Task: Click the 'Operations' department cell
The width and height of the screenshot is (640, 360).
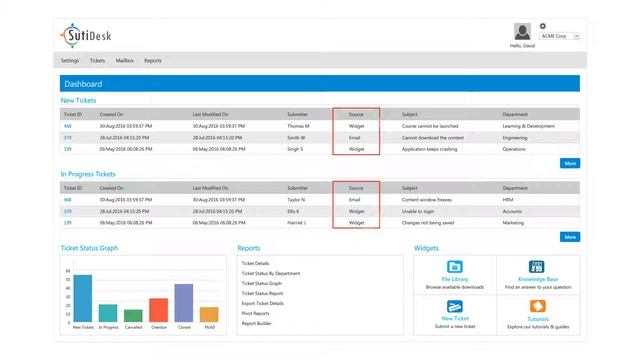Action: (514, 149)
